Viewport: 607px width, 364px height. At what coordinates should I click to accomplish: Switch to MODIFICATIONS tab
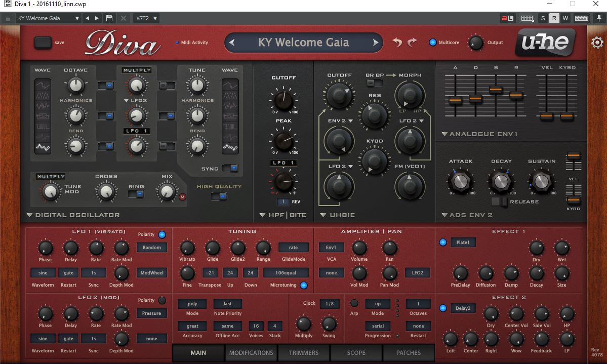click(251, 353)
